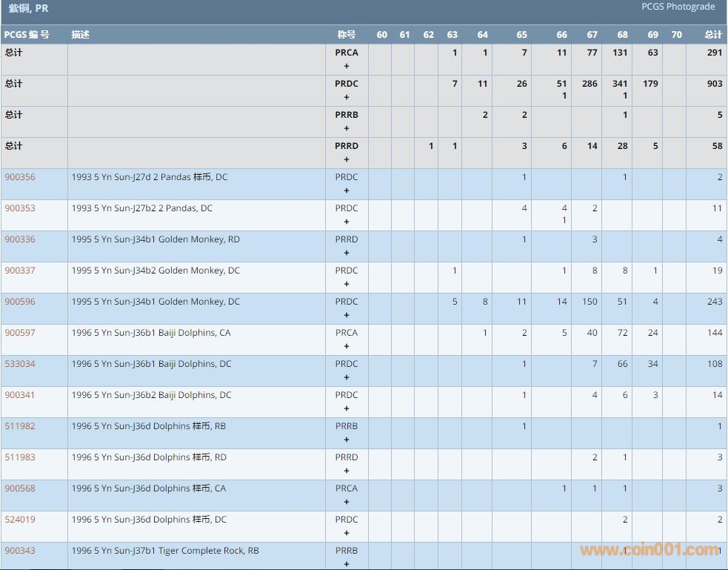This screenshot has width=728, height=570.
Task: Expand plus under PRRB totals row
Action: (347, 128)
